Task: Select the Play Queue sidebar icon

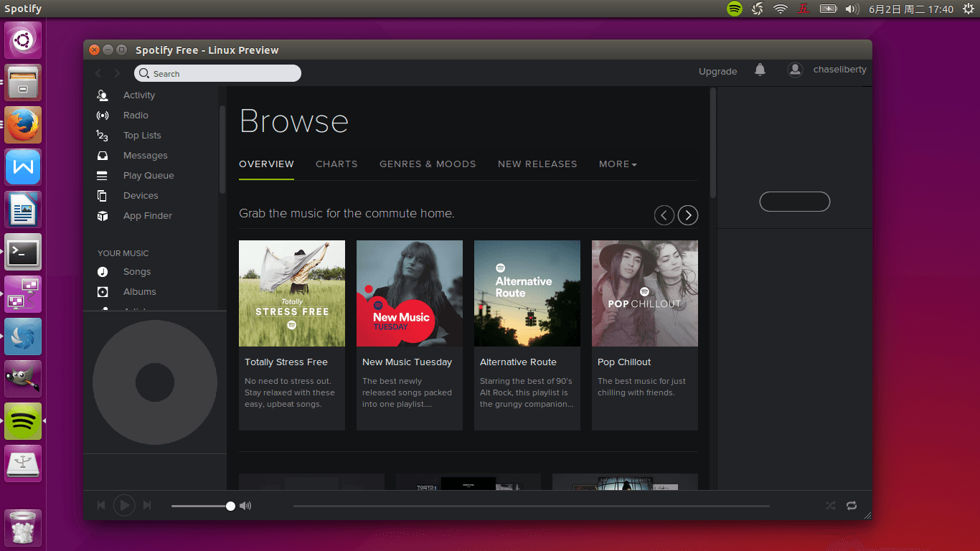Action: 103,176
